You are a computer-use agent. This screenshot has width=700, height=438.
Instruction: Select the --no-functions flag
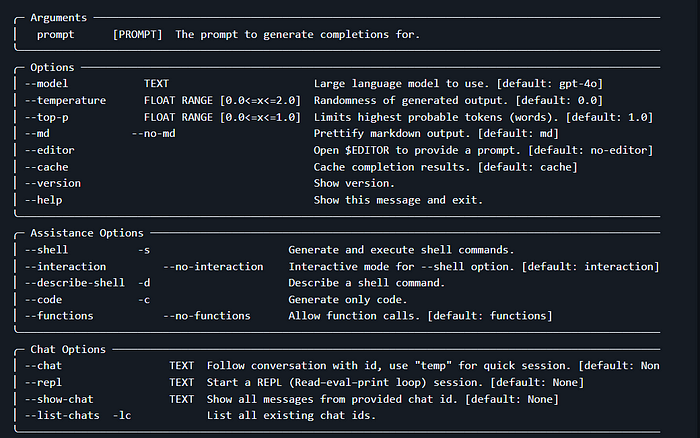pos(207,316)
